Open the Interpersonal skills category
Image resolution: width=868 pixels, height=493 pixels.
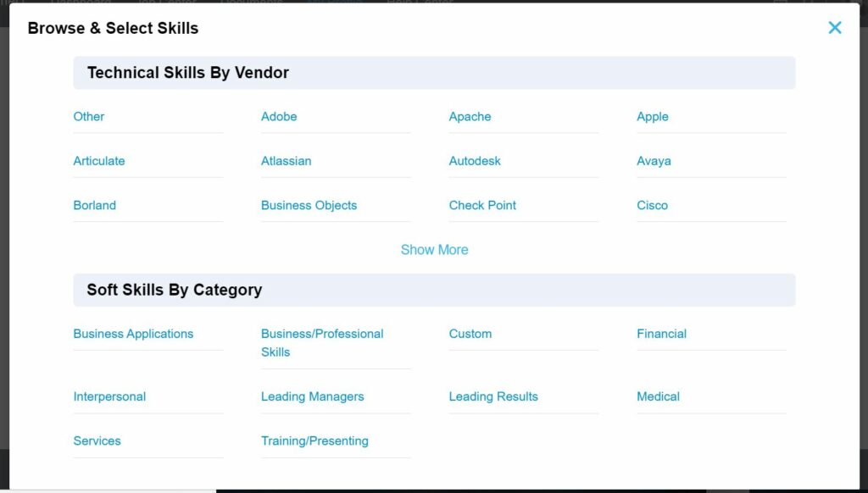(x=109, y=396)
